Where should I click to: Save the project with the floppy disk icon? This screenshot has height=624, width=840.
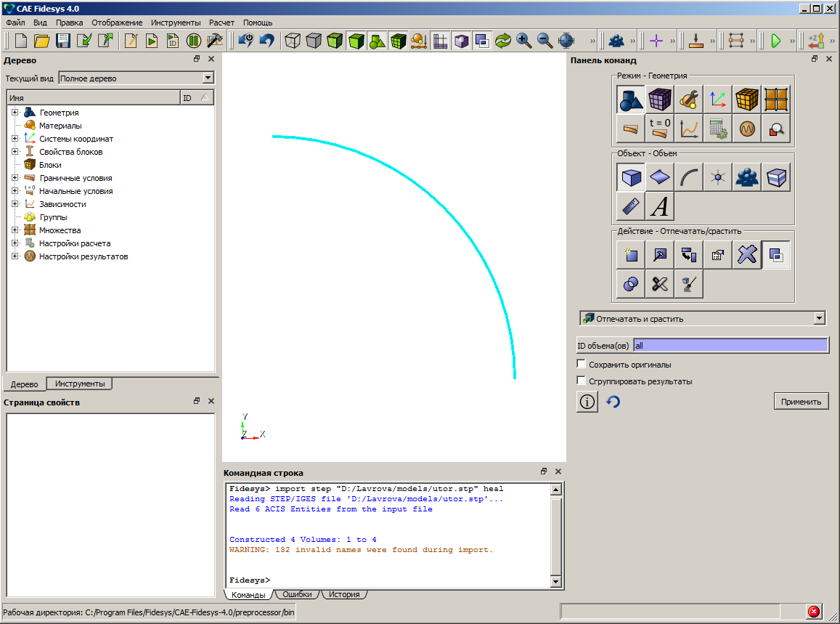click(x=63, y=41)
